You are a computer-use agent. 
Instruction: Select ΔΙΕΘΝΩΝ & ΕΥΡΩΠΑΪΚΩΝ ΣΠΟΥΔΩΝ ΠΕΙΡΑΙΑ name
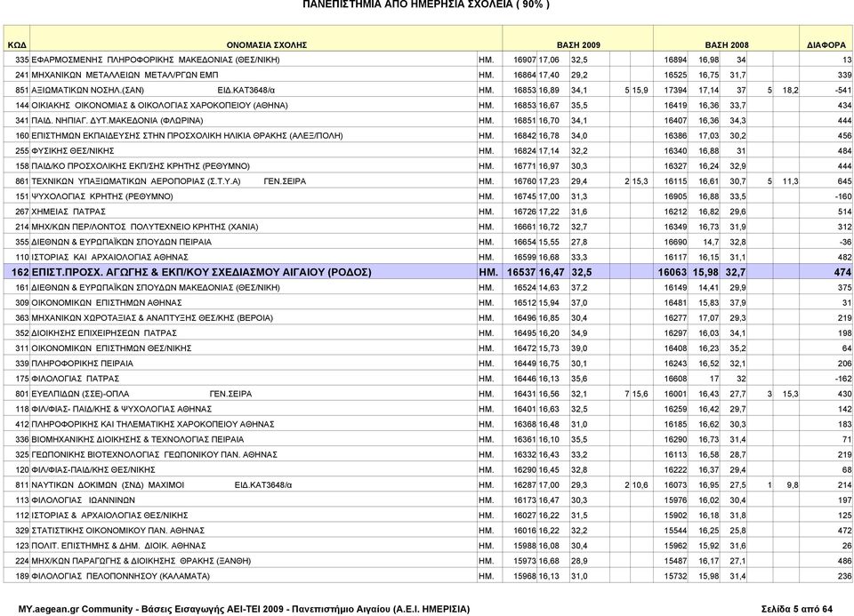point(122,242)
